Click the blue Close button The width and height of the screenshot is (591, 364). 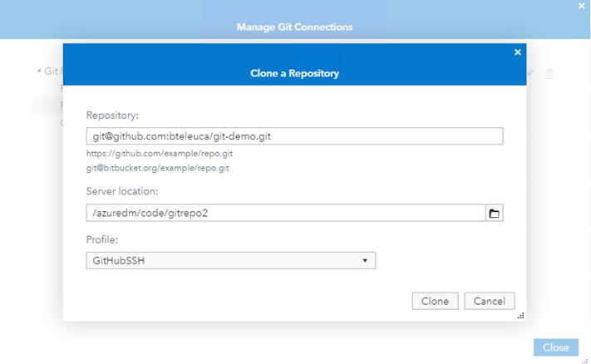tap(555, 347)
